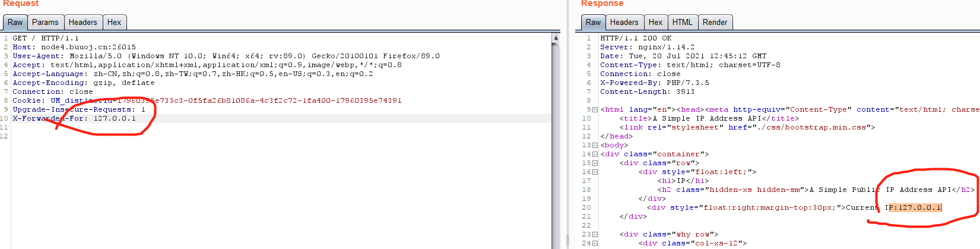Collapse the container div fold on line 14
The image size is (980, 249).
595,155
